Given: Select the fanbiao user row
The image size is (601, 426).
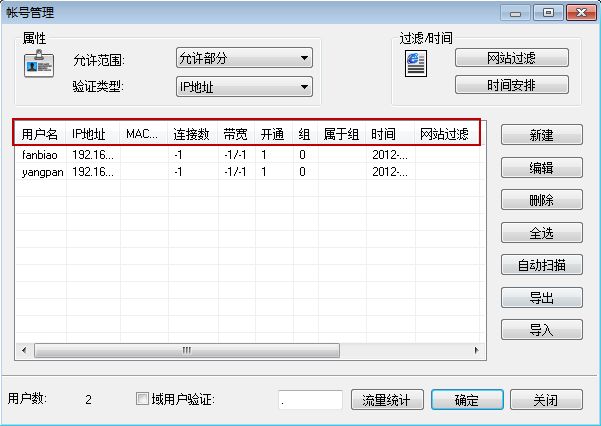Looking at the screenshot, I should point(247,155).
